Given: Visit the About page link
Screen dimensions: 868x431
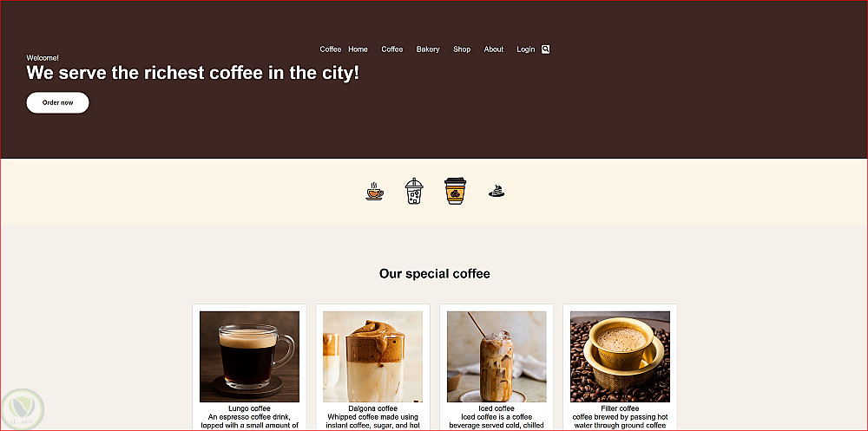Looking at the screenshot, I should coord(494,49).
